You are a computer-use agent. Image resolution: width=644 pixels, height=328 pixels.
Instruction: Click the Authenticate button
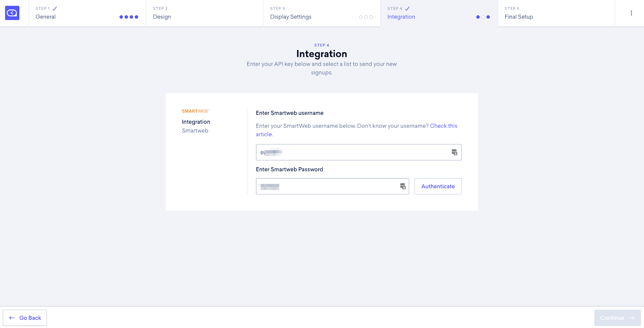click(438, 186)
